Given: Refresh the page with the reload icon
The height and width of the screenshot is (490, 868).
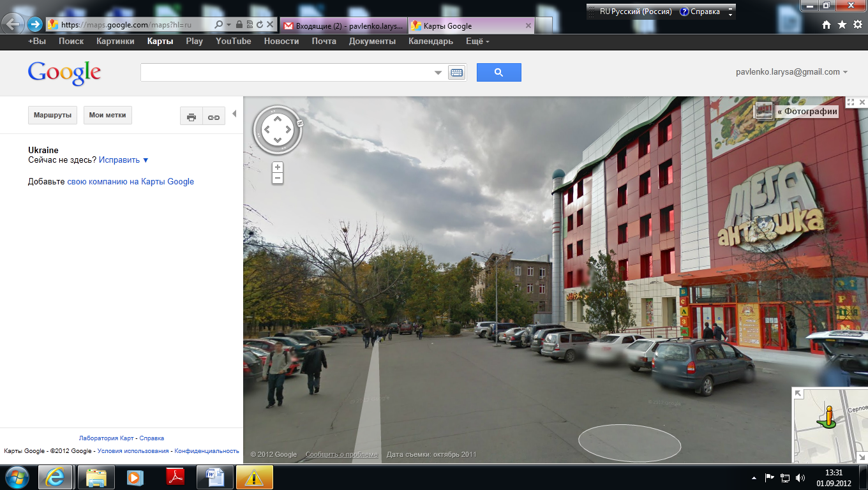Looking at the screenshot, I should 260,25.
